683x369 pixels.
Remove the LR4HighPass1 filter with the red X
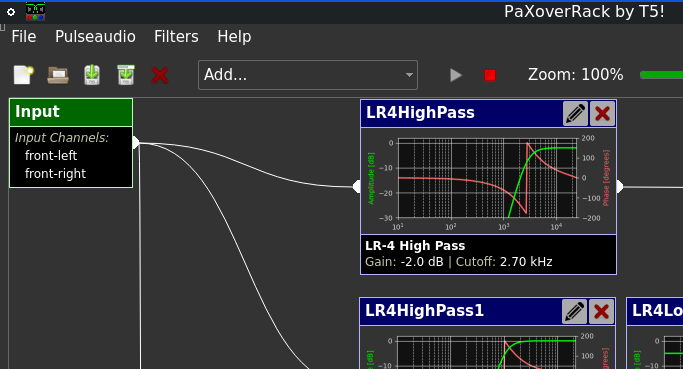pyautogui.click(x=602, y=311)
